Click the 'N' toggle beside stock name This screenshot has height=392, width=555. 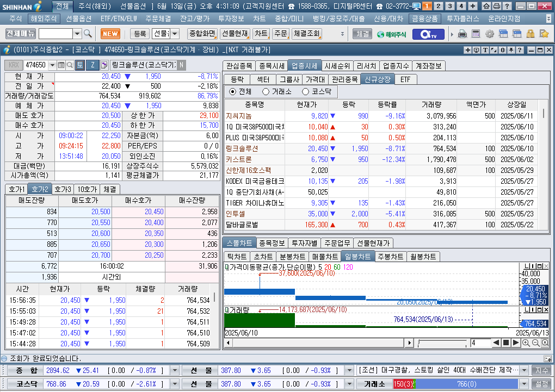point(181,65)
